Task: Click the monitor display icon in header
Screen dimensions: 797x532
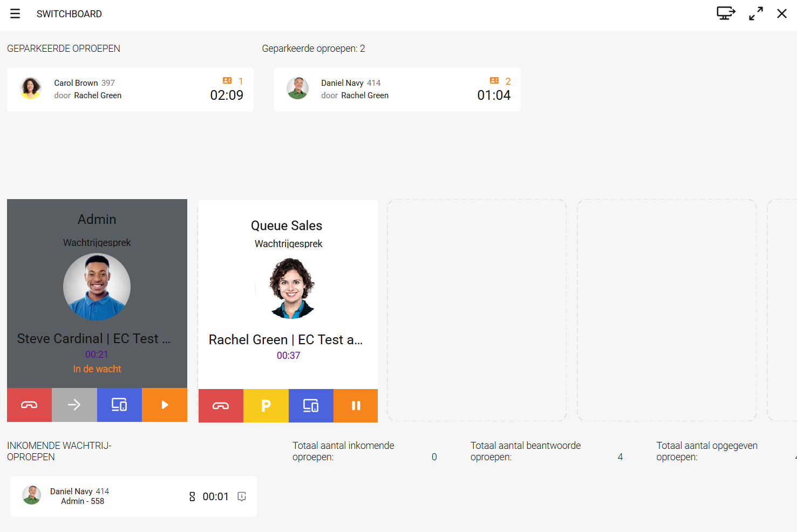Action: coord(725,13)
